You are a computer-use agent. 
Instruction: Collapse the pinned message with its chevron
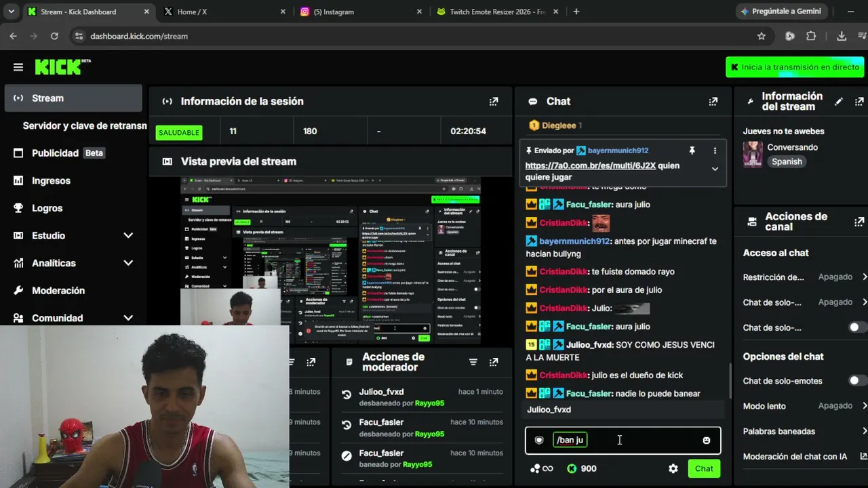715,169
